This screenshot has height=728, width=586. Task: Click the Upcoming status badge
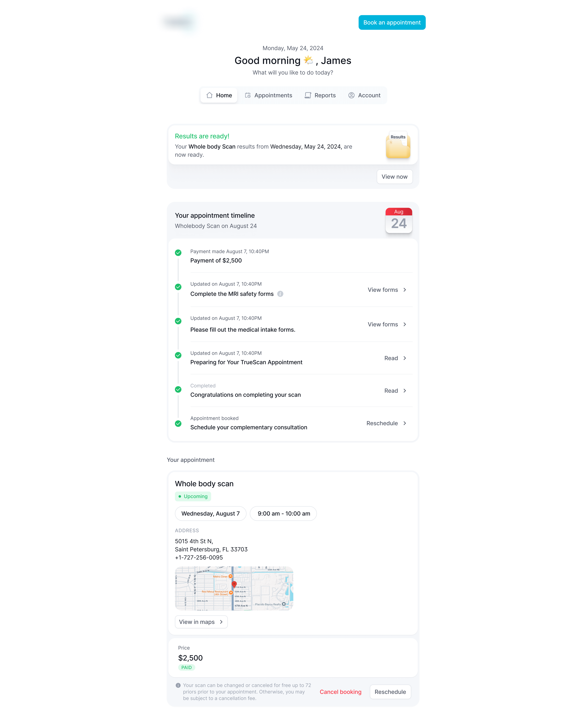[x=193, y=496]
